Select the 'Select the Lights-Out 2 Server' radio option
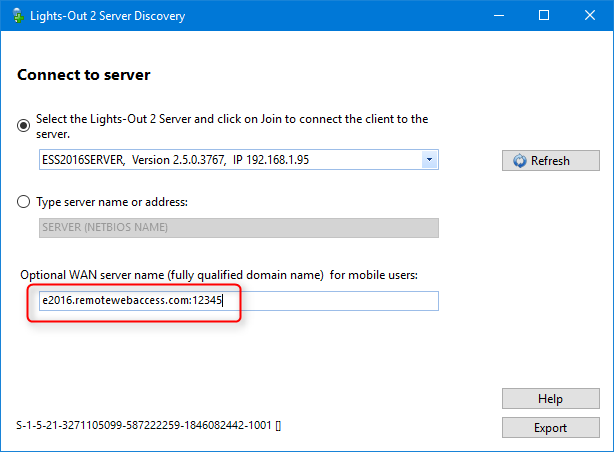 coord(23,125)
